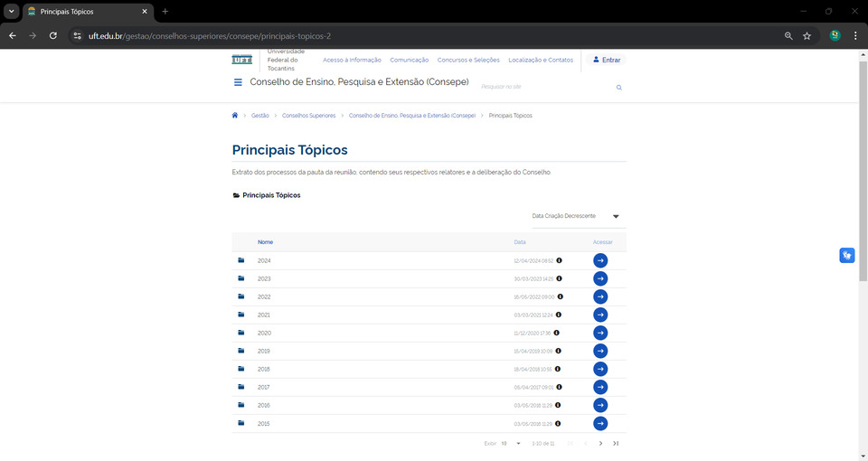Follow the Conselhos Superiores breadcrumb link
This screenshot has height=461, width=868.
[x=308, y=116]
